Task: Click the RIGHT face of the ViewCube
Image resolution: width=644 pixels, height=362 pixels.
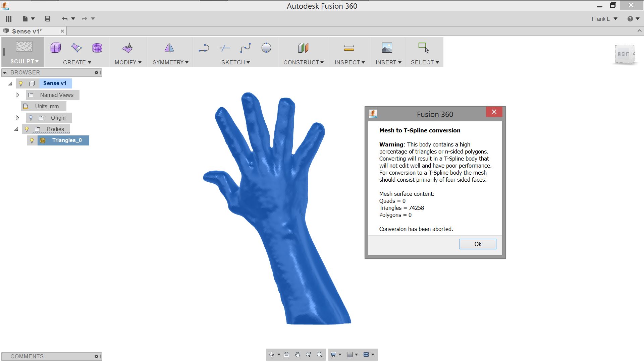Action: click(x=624, y=54)
